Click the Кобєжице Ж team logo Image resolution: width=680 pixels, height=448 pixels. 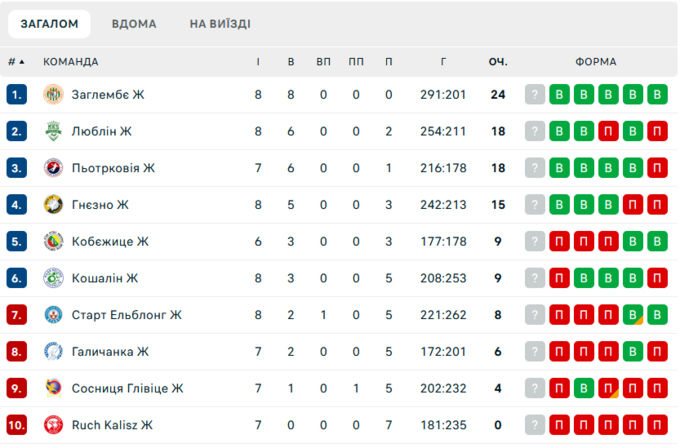coord(54,241)
